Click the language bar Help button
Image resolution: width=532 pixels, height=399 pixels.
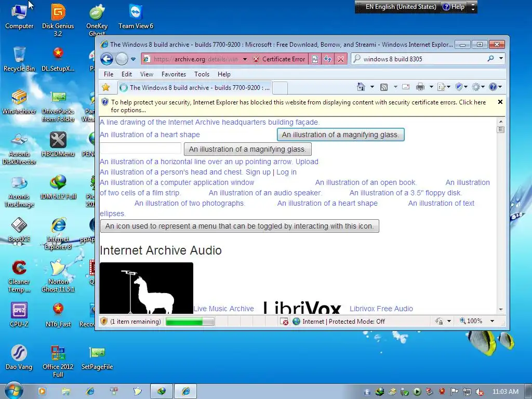click(x=454, y=7)
